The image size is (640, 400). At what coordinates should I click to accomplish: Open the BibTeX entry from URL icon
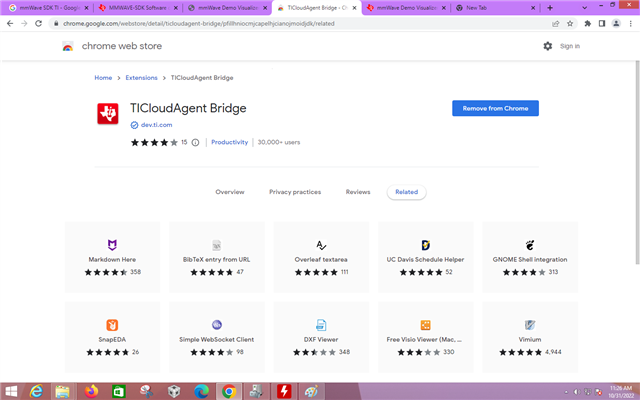tap(217, 245)
